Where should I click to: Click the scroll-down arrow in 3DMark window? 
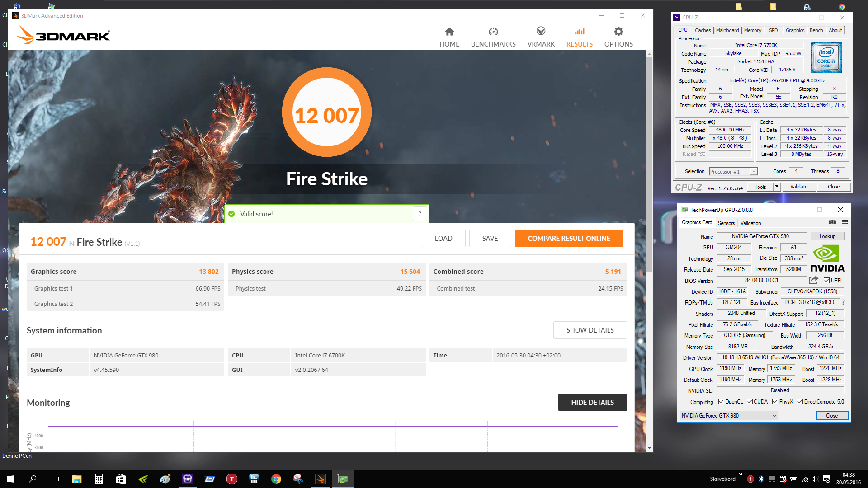click(x=649, y=448)
